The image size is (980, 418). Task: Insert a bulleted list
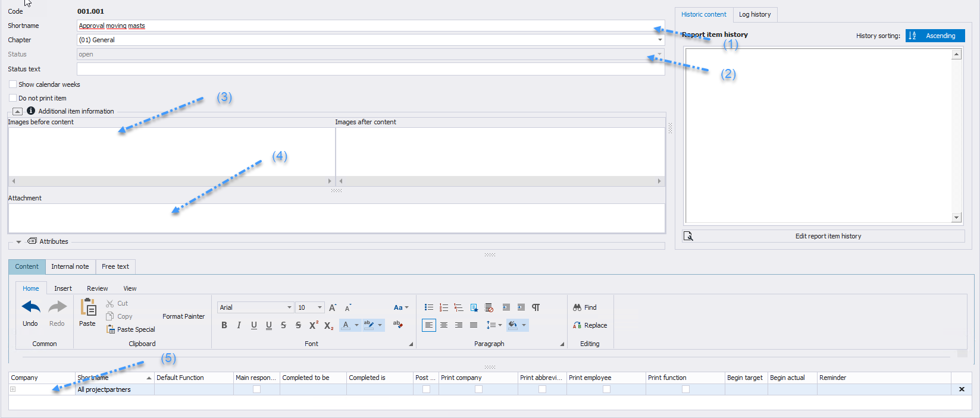[x=429, y=307]
